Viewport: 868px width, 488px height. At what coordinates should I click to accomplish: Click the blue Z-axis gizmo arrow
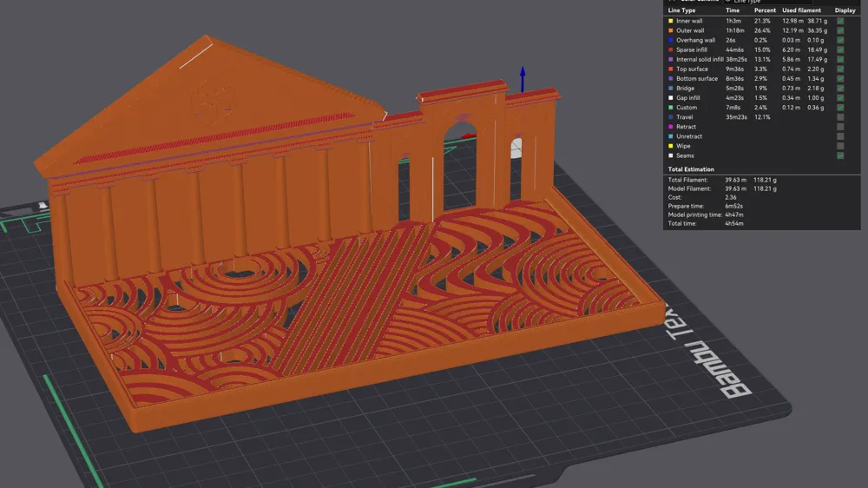click(522, 79)
